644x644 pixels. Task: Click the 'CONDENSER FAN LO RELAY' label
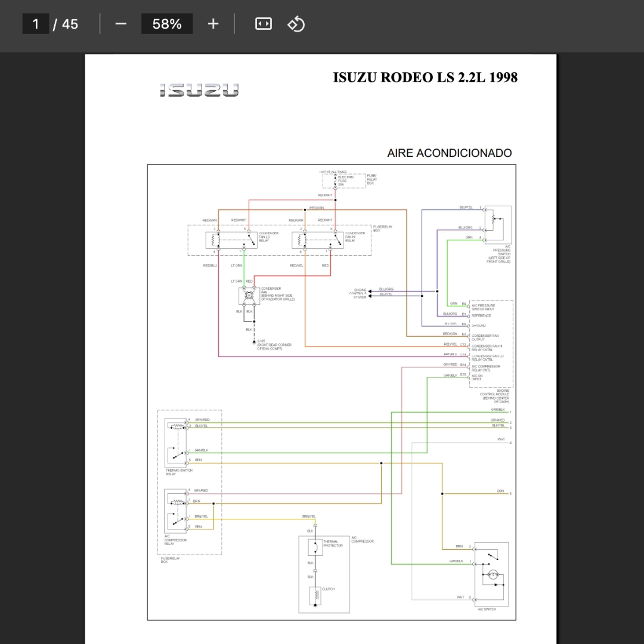pyautogui.click(x=268, y=237)
